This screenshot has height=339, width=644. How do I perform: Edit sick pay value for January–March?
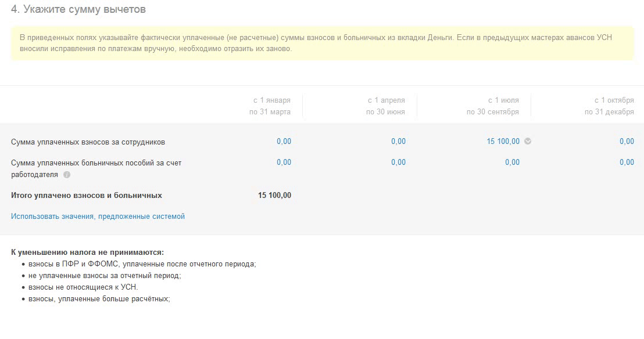pos(284,163)
